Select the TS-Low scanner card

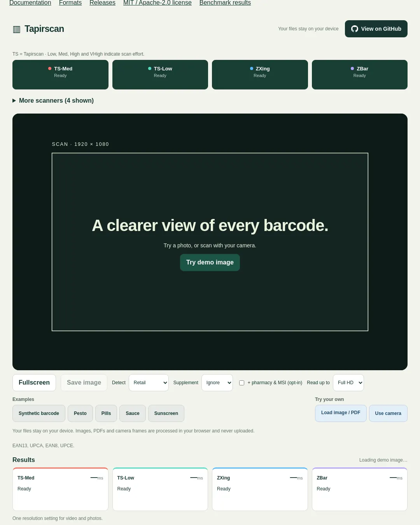(x=160, y=75)
